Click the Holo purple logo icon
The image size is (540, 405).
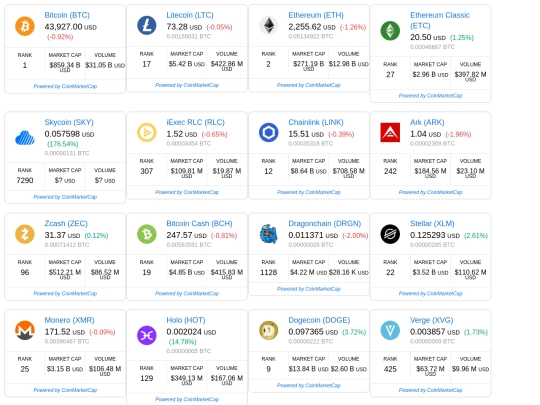147,335
